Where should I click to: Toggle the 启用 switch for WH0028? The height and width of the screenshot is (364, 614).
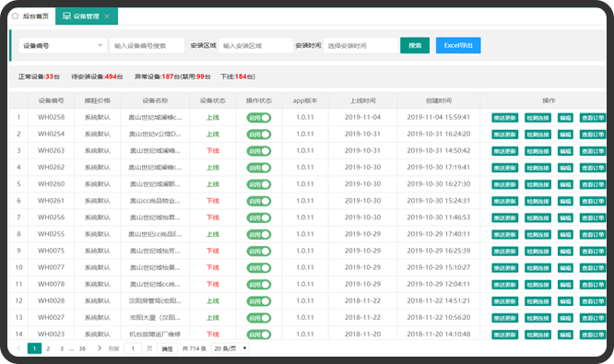[x=259, y=301]
